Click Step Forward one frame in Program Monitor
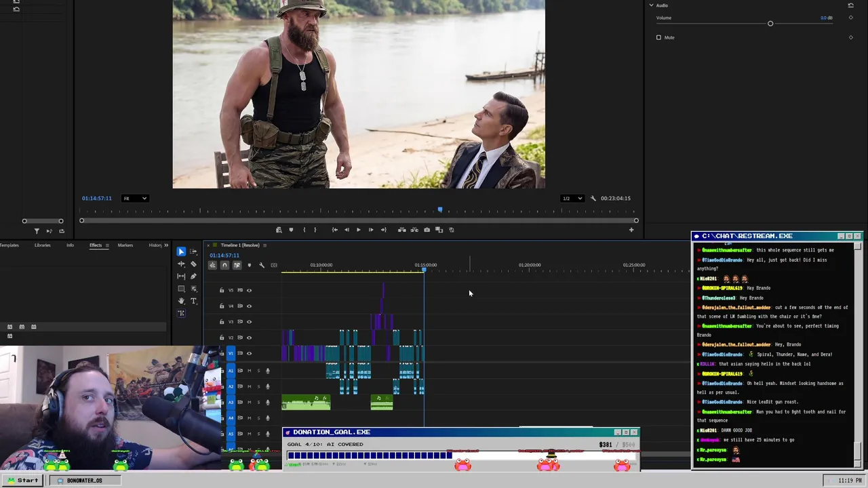868x488 pixels. coord(371,230)
